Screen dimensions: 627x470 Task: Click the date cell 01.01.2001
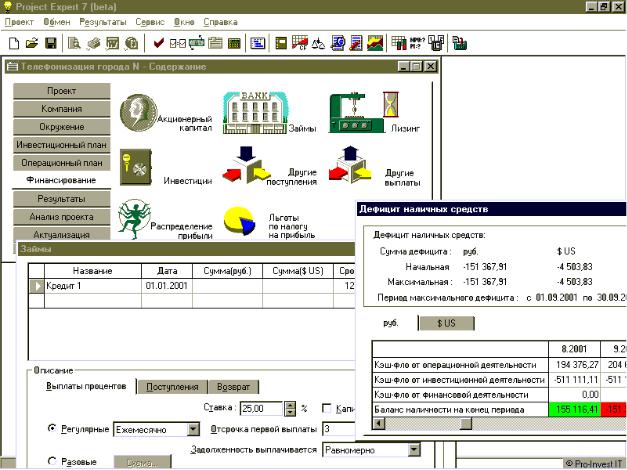pos(167,286)
